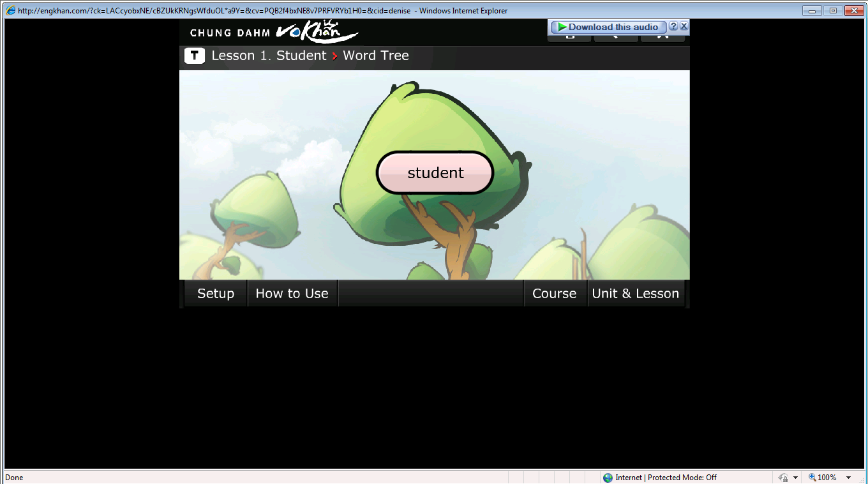This screenshot has height=484, width=868.
Task: Click the Internet zone globe icon in status bar
Action: (608, 478)
